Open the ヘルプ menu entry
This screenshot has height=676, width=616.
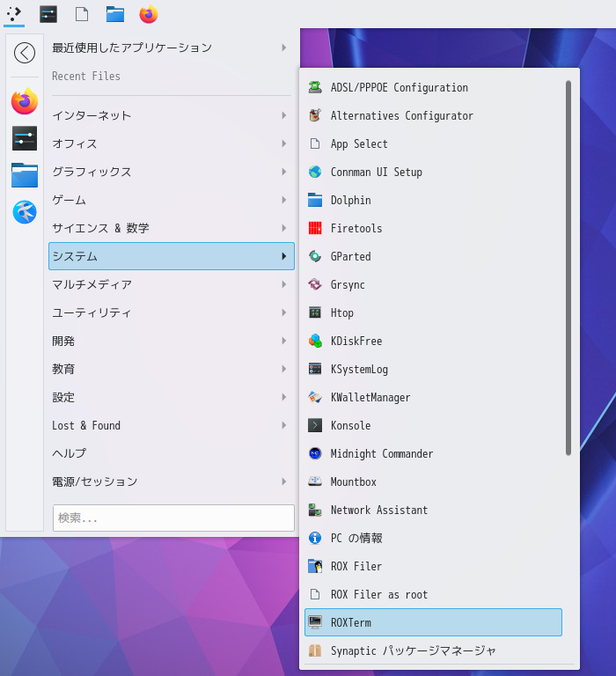172,453
